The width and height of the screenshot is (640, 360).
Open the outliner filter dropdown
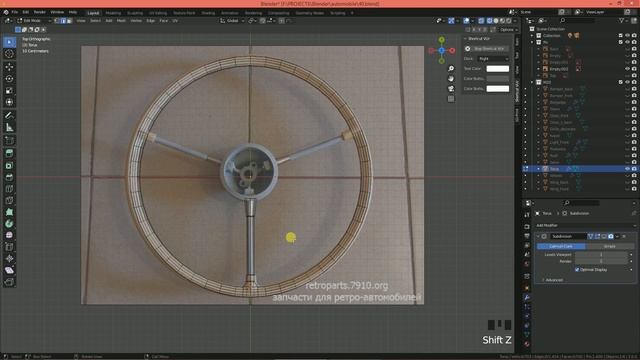[623, 20]
